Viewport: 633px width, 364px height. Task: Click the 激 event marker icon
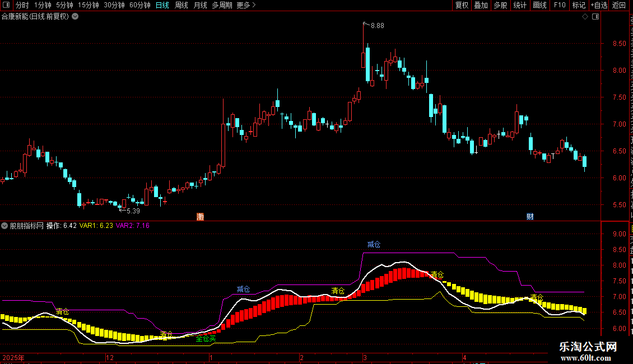(200, 217)
